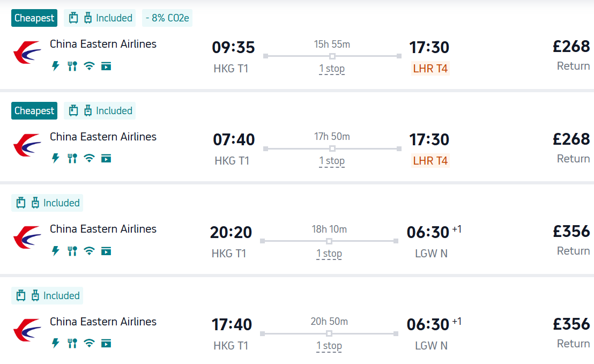Click the Cheapest badge on the 07:40 flight

[x=34, y=111]
